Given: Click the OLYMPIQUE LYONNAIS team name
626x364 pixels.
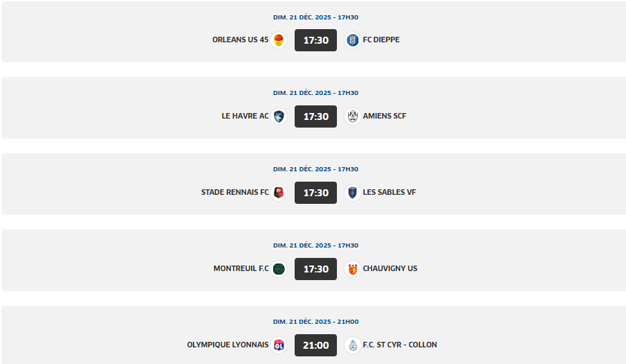Looking at the screenshot, I should (x=227, y=345).
